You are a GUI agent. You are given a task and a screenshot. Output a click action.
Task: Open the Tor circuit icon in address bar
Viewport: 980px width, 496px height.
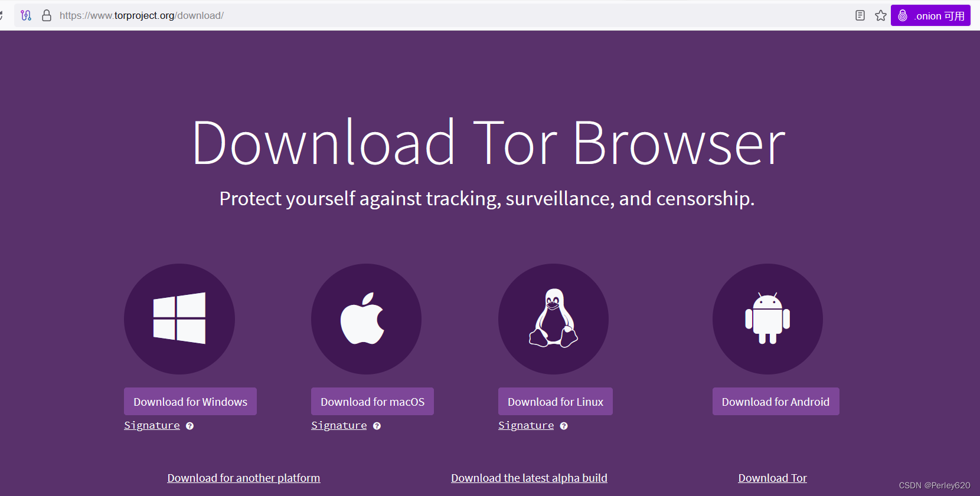click(26, 15)
